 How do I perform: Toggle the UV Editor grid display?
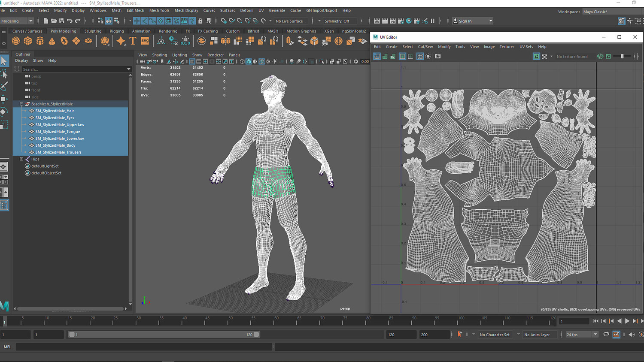click(x=420, y=56)
